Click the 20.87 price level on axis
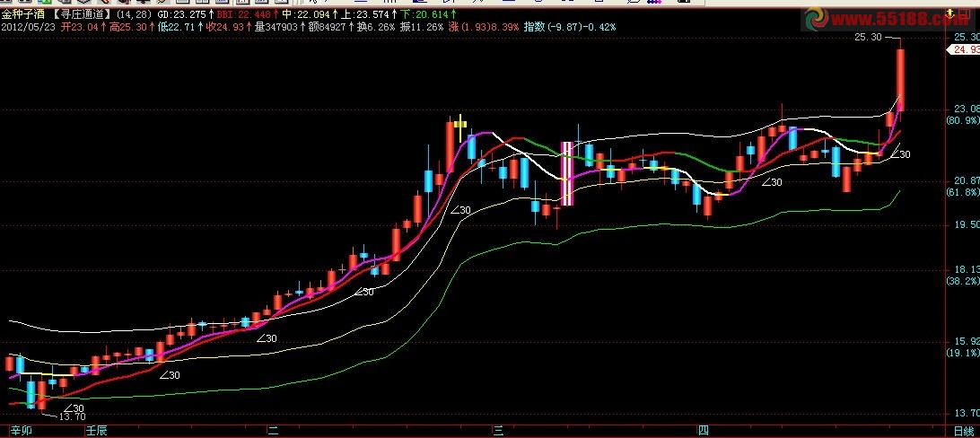 pos(967,181)
